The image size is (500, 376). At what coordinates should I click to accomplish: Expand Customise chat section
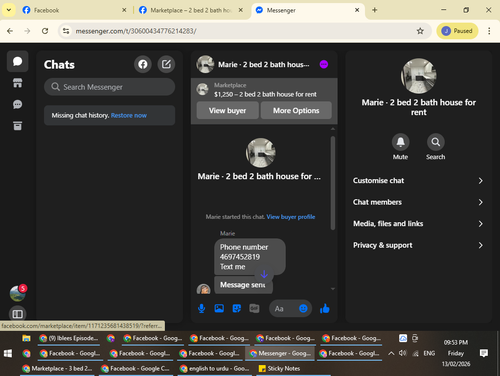418,181
